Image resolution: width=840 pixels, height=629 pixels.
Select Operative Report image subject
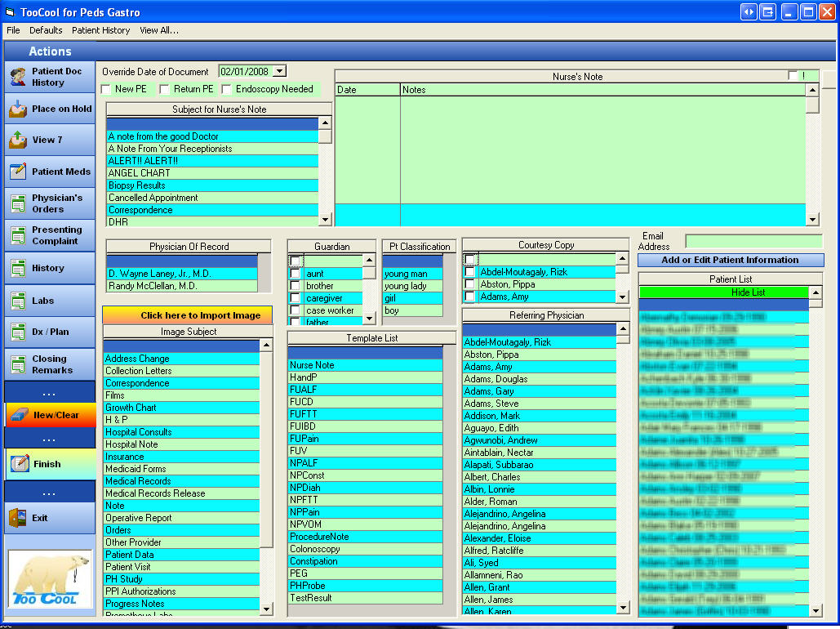click(x=181, y=518)
